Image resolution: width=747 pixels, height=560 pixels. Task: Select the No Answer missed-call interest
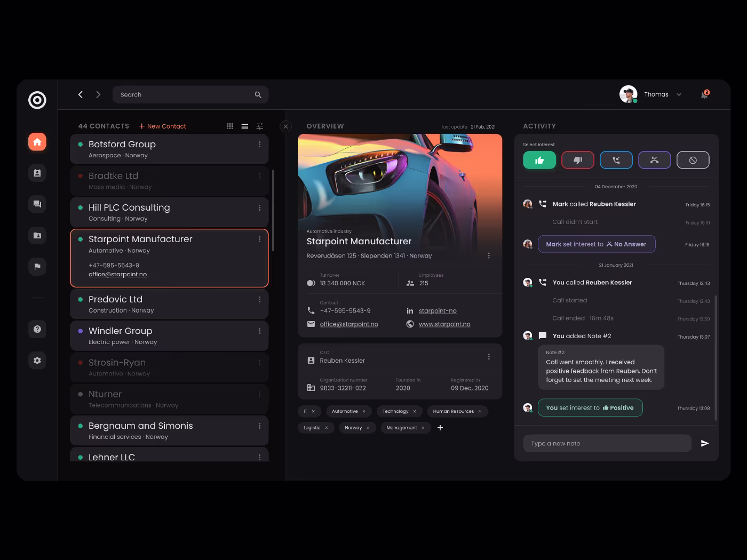654,160
